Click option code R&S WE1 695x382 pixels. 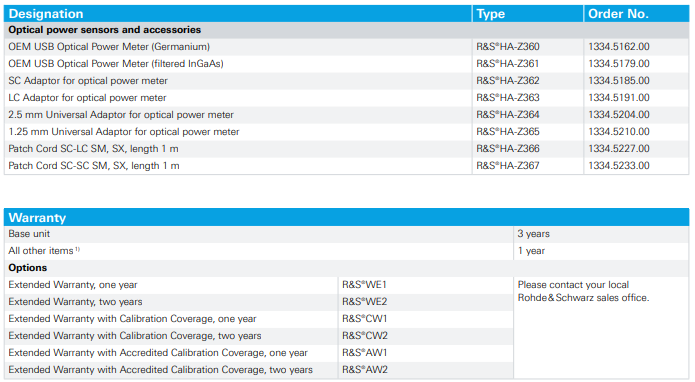pyautogui.click(x=364, y=285)
